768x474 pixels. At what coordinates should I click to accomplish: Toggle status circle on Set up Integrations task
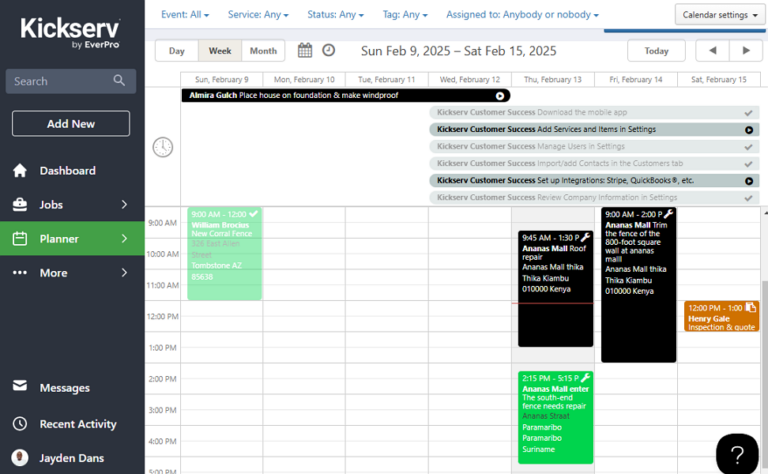click(x=749, y=181)
